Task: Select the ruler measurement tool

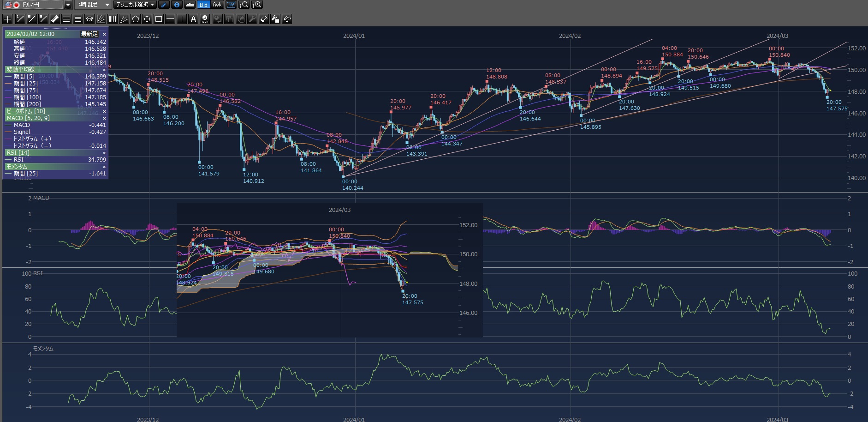Action: coord(54,19)
